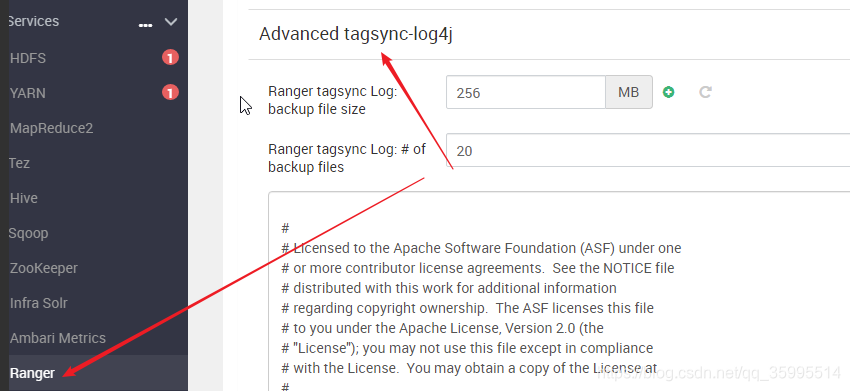Click inside the log4j content text area
This screenshot has height=391, width=850.
559,291
